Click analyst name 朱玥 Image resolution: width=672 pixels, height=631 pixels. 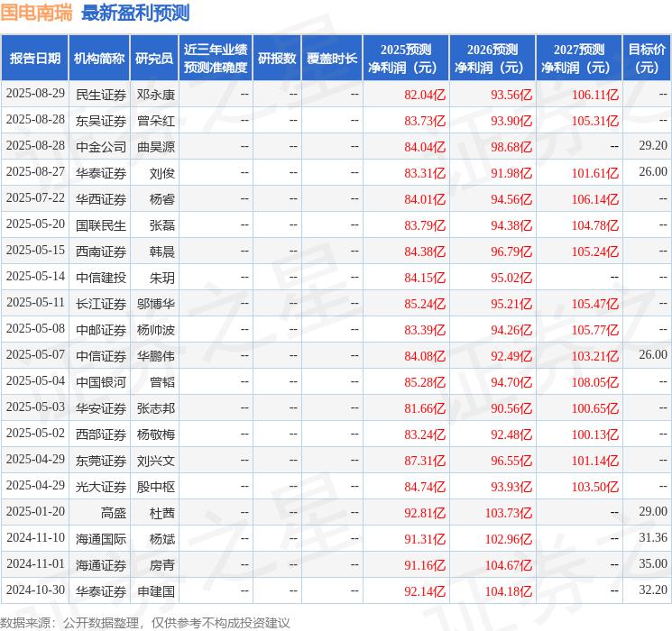coord(162,278)
